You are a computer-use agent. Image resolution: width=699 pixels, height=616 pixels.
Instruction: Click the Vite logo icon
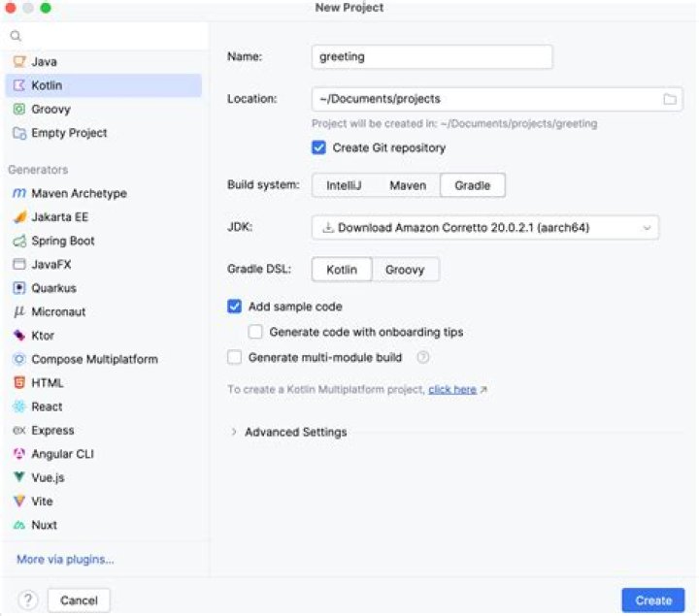point(19,502)
